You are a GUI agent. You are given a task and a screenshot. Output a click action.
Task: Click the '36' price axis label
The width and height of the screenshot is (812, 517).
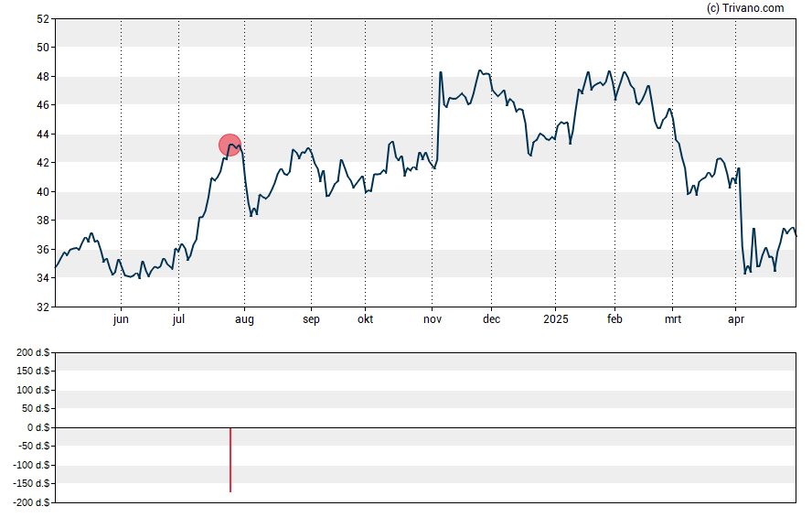pos(43,249)
